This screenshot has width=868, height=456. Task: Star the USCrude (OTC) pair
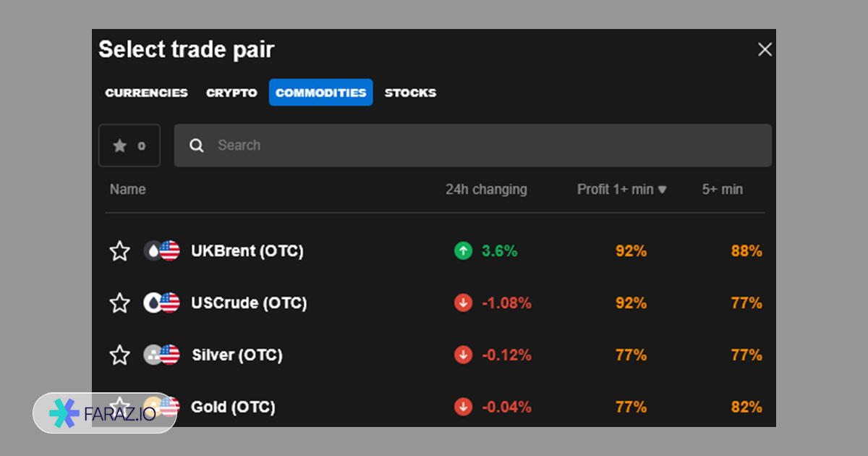click(119, 303)
